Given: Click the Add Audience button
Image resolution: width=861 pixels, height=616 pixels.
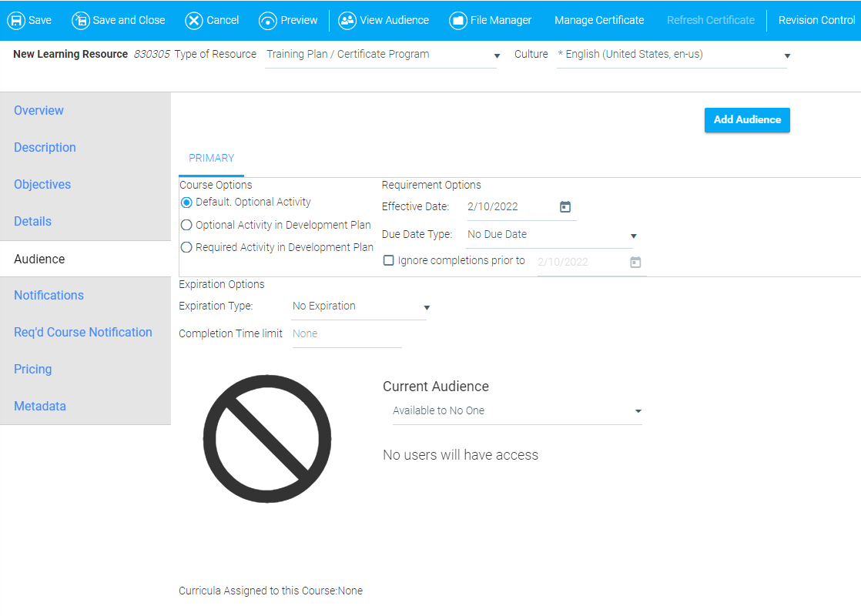Looking at the screenshot, I should [x=747, y=120].
